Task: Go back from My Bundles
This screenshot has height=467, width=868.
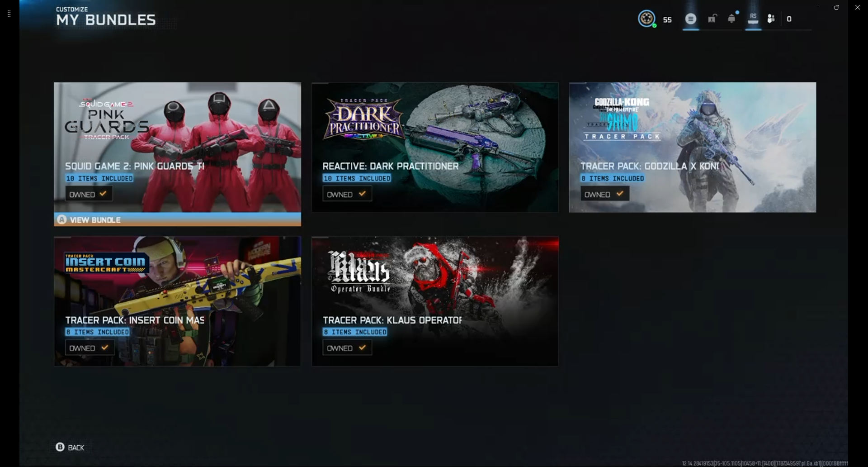Action: coord(70,447)
